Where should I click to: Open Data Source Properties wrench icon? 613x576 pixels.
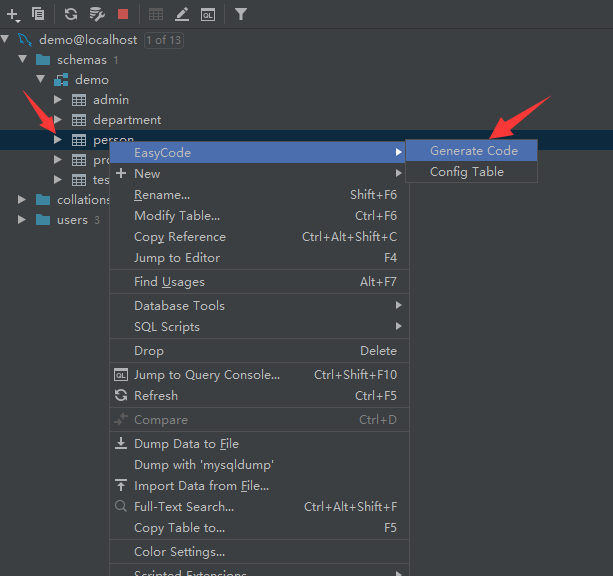pyautogui.click(x=97, y=14)
